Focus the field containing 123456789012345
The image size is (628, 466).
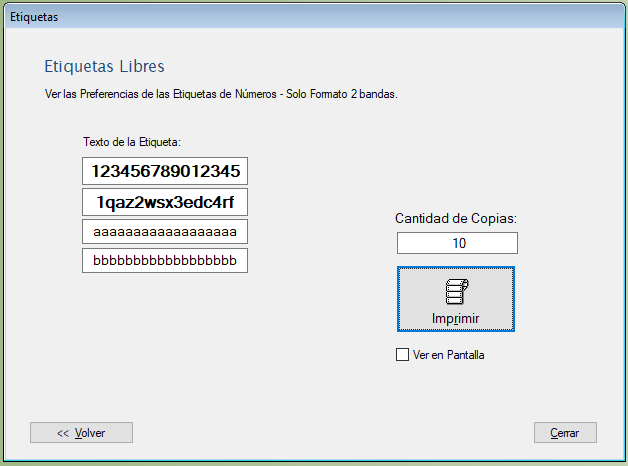pos(165,171)
